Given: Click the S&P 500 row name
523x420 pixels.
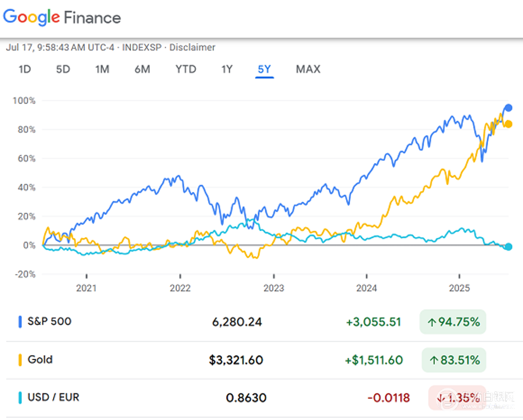Looking at the screenshot, I should [49, 321].
